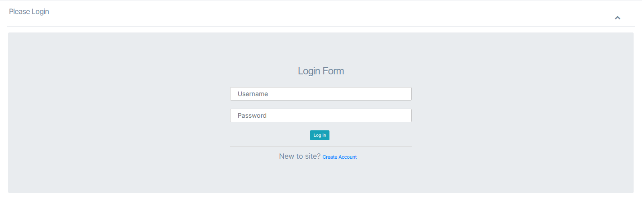Image resolution: width=644 pixels, height=207 pixels.
Task: Click the Password placeholder text
Action: click(x=252, y=115)
